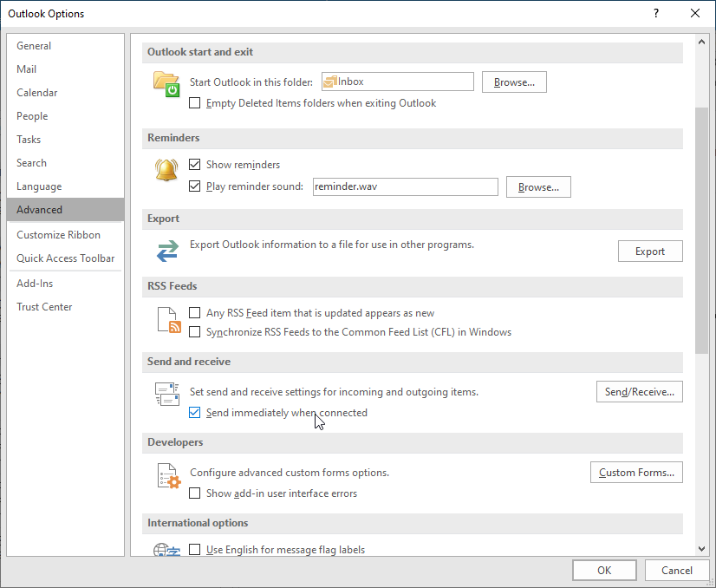Uncheck Send immediately when connected
The height and width of the screenshot is (588, 716).
tap(194, 413)
